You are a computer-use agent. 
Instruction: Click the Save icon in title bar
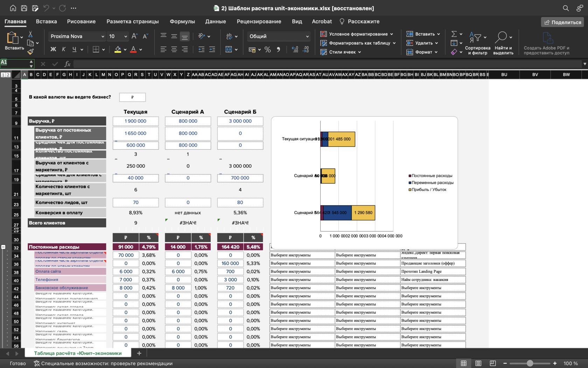24,8
